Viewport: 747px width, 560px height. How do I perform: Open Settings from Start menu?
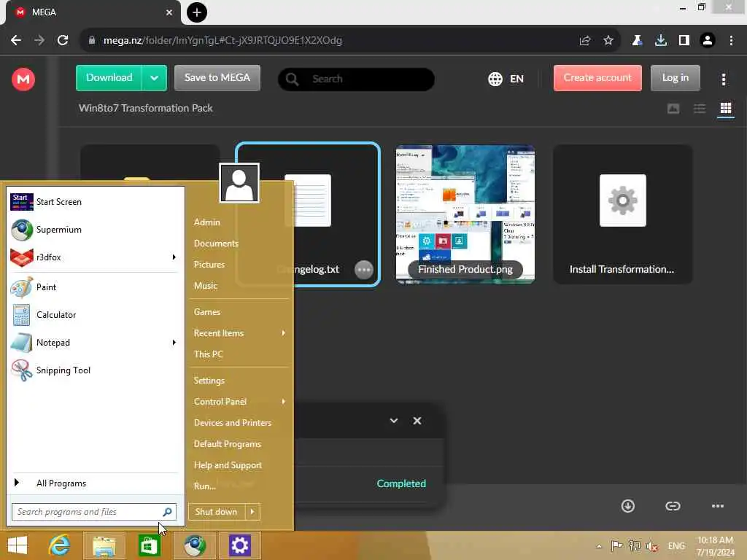209,381
